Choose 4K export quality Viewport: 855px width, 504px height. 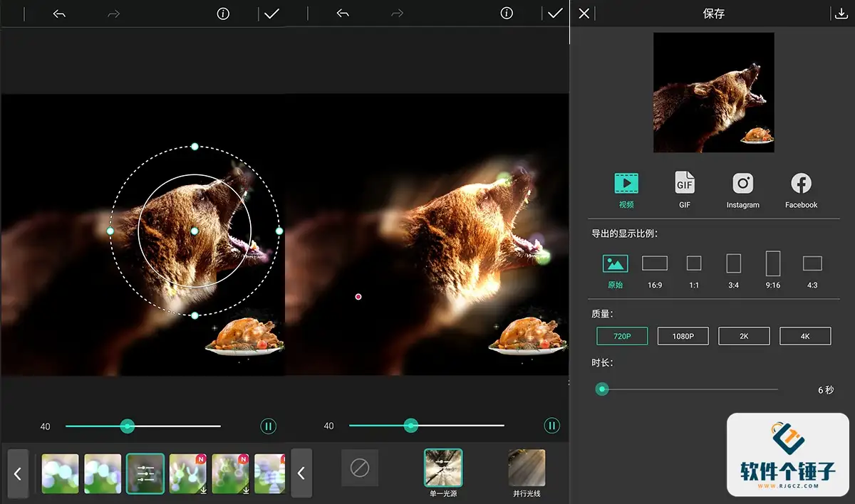[804, 335]
